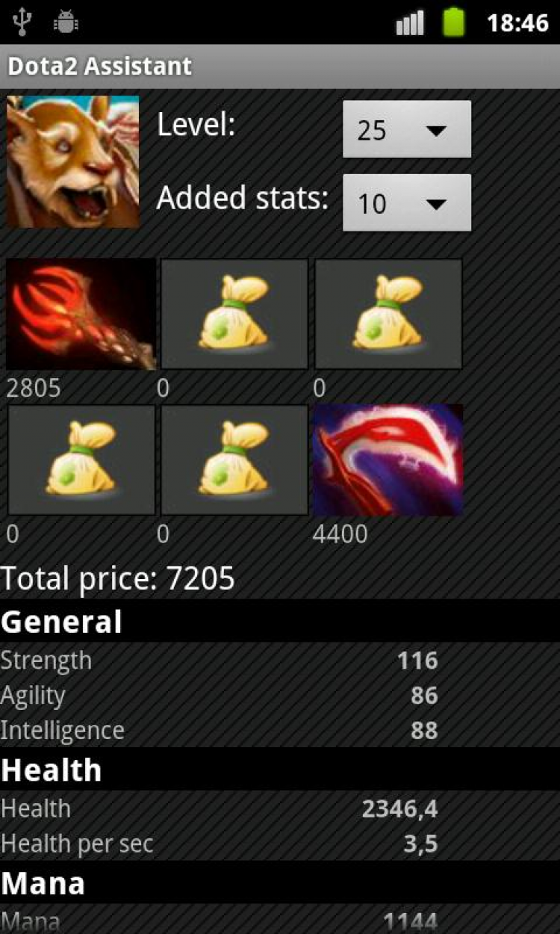Tap the General section header
The height and width of the screenshot is (934, 560).
pos(280,622)
